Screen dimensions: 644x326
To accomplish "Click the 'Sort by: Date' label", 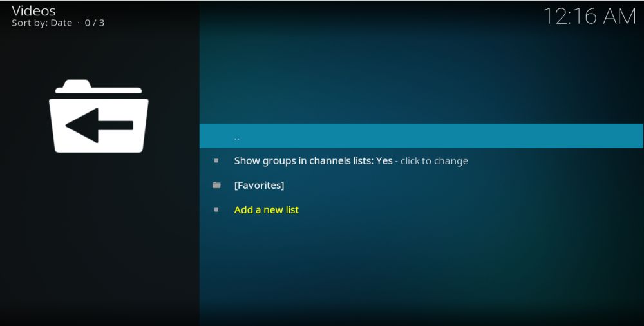I will (x=42, y=23).
